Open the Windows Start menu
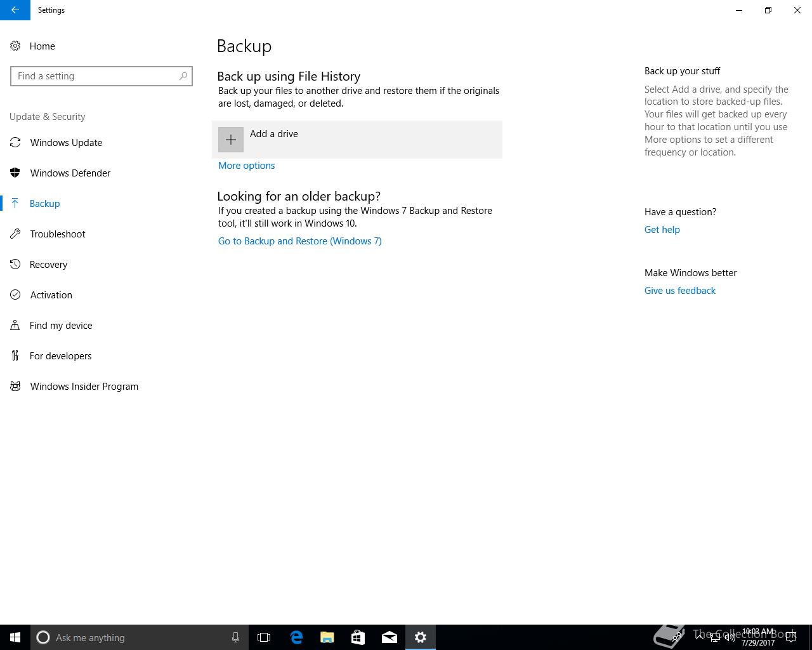The height and width of the screenshot is (650, 812). pyautogui.click(x=15, y=637)
